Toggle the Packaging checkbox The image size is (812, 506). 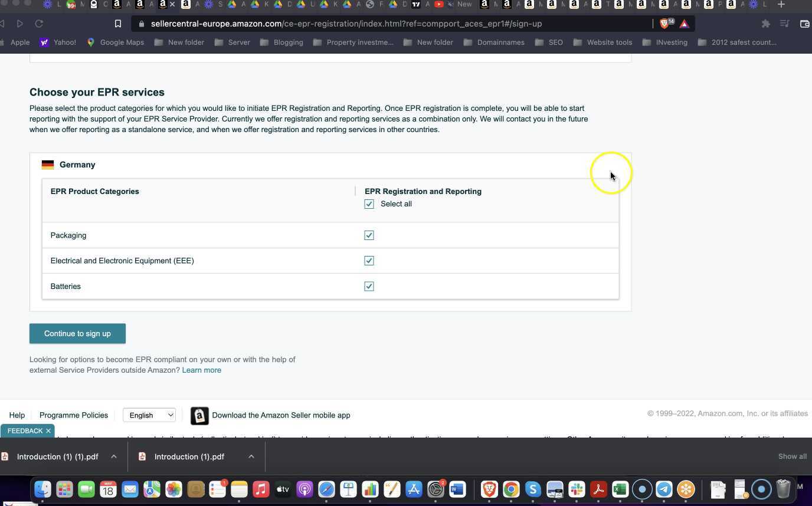point(369,235)
